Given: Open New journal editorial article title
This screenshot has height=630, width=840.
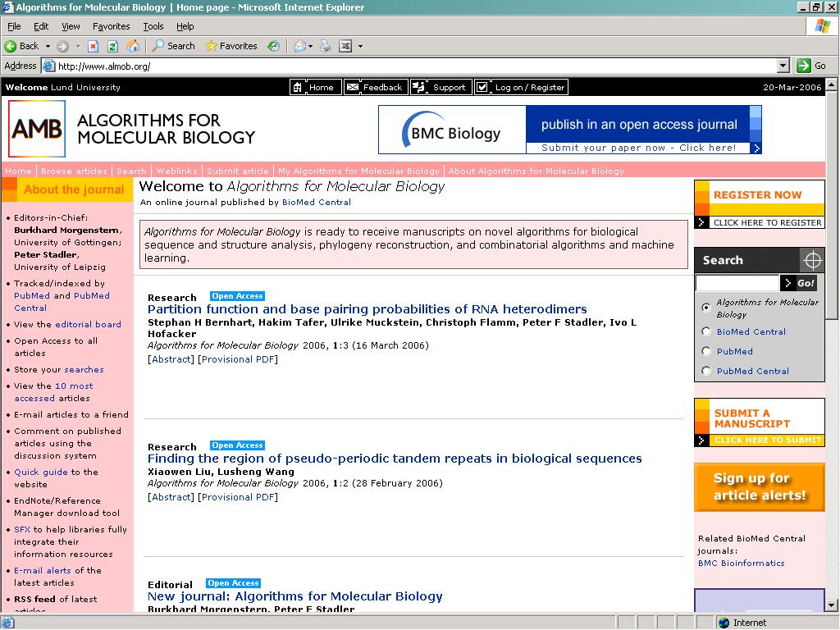Looking at the screenshot, I should [294, 596].
